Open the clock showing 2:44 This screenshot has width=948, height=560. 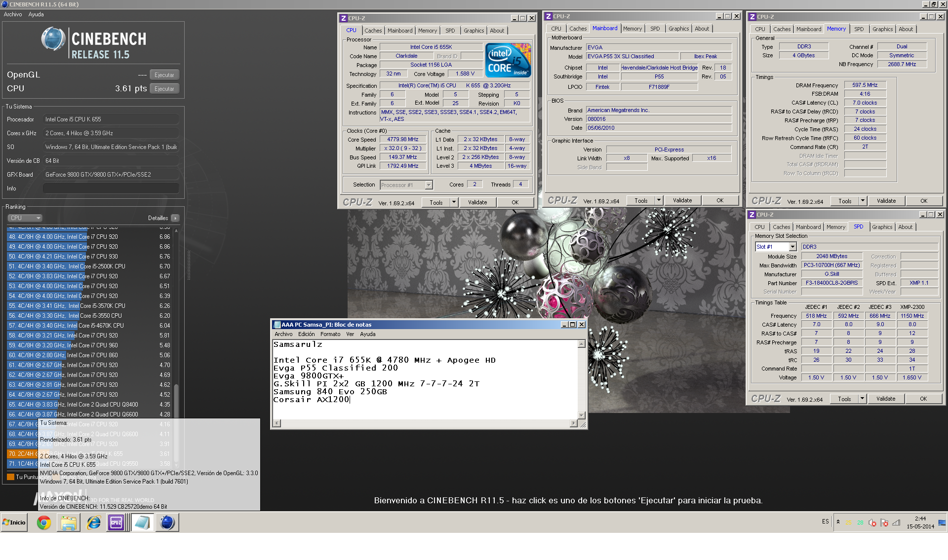[x=920, y=523]
